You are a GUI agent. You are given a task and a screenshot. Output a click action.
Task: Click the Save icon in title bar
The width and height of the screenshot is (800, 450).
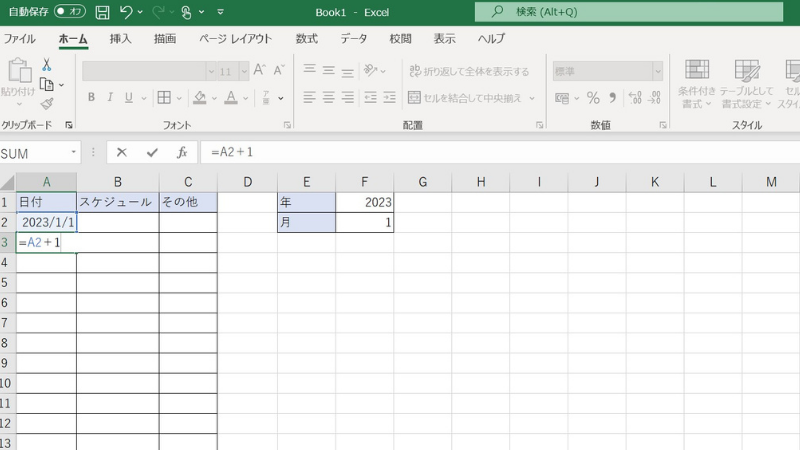[102, 12]
